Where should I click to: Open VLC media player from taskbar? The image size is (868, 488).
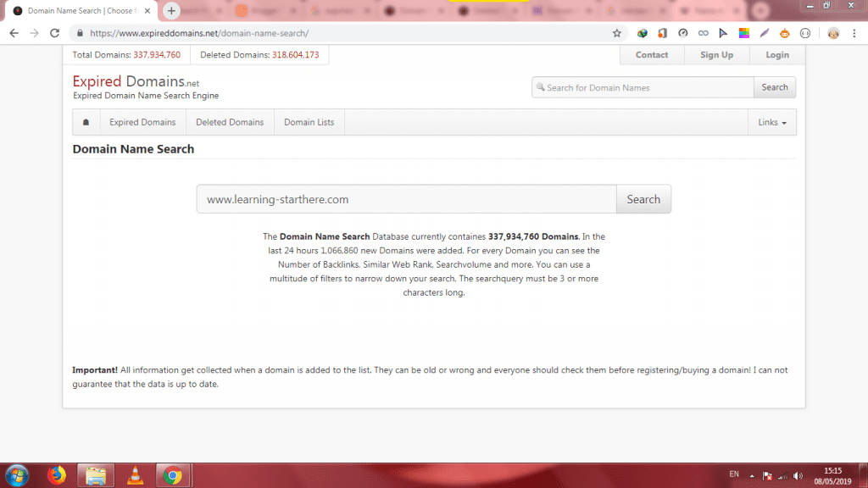click(x=135, y=475)
